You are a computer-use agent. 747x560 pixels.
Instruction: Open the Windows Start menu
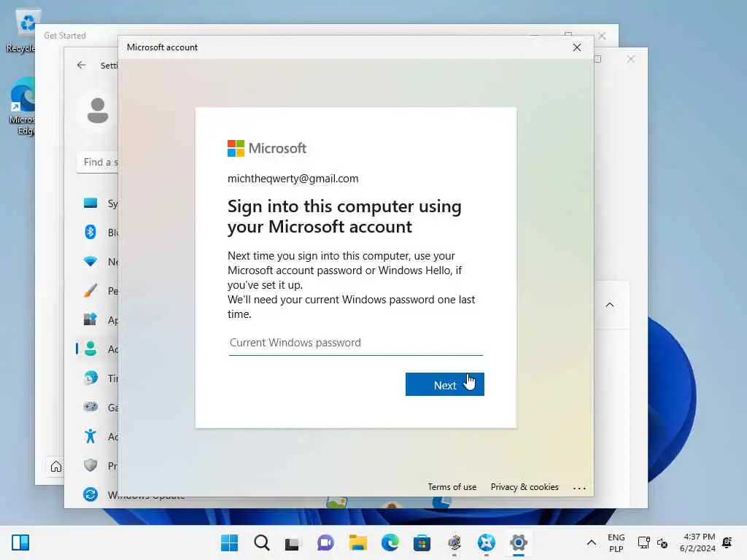pos(230,542)
